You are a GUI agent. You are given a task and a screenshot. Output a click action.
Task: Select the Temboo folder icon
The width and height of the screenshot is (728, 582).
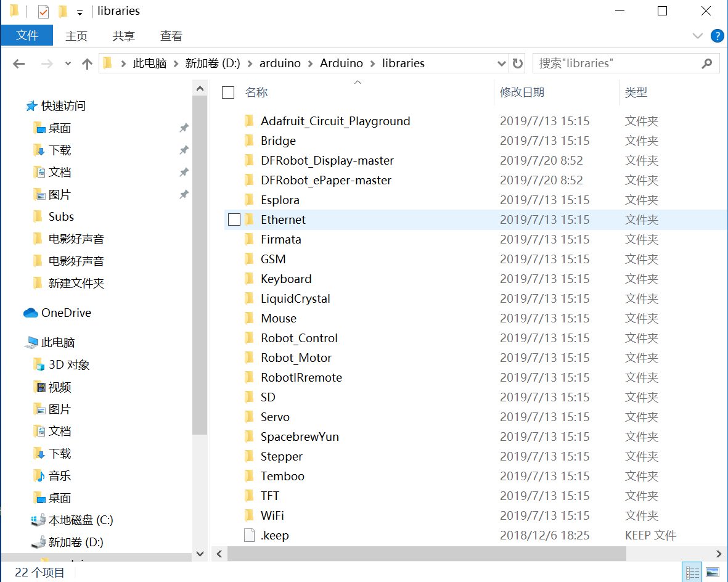tap(249, 477)
